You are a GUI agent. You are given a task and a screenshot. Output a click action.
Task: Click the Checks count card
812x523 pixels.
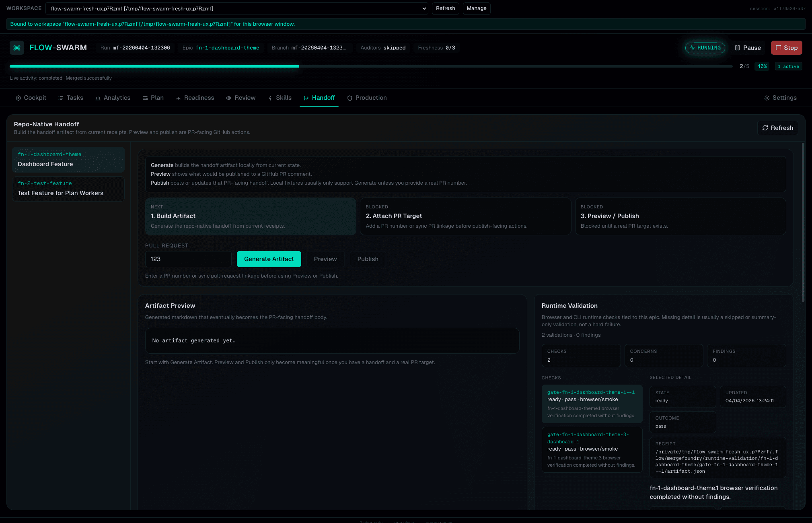click(x=581, y=356)
